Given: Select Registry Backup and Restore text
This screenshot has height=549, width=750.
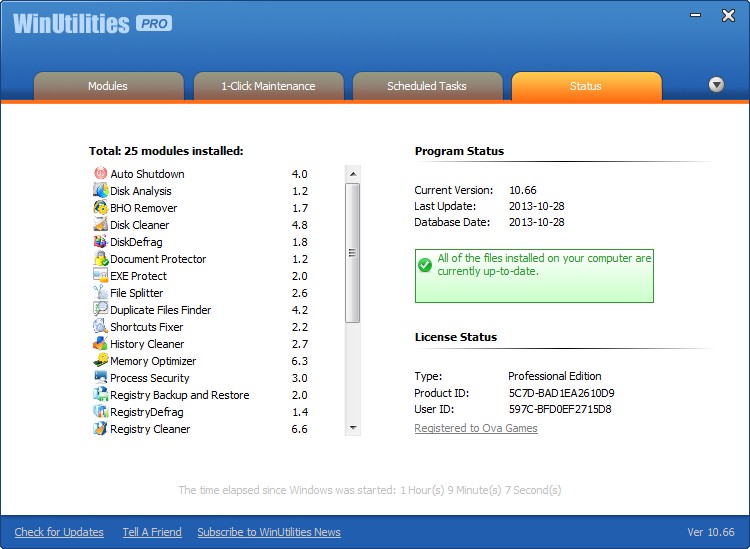Looking at the screenshot, I should pyautogui.click(x=180, y=395).
